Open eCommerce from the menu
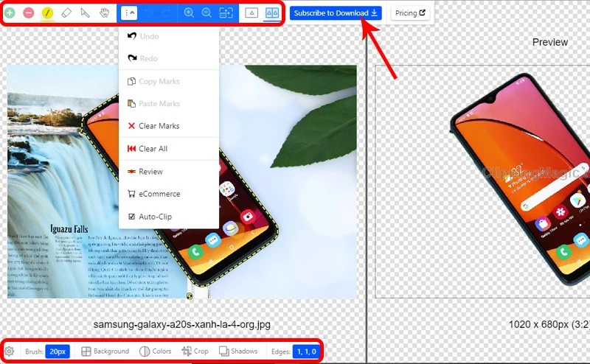 coord(169,194)
